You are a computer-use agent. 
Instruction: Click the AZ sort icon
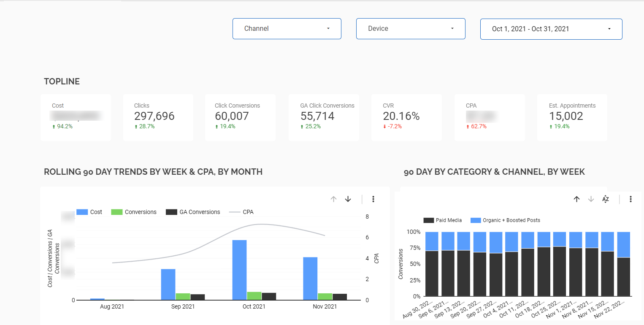(x=606, y=199)
